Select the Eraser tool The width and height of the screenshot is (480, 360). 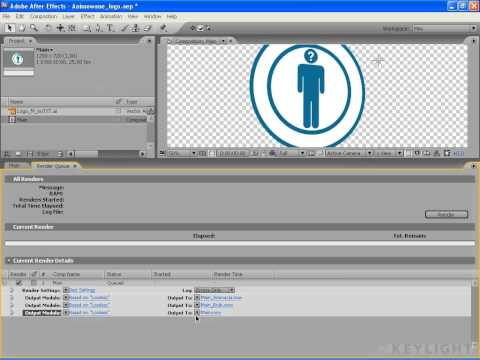click(x=147, y=28)
